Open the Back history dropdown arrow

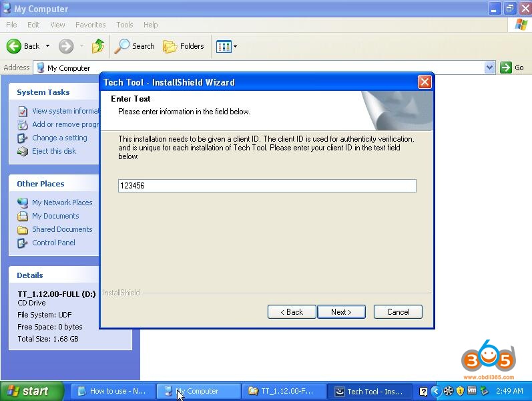tap(47, 46)
